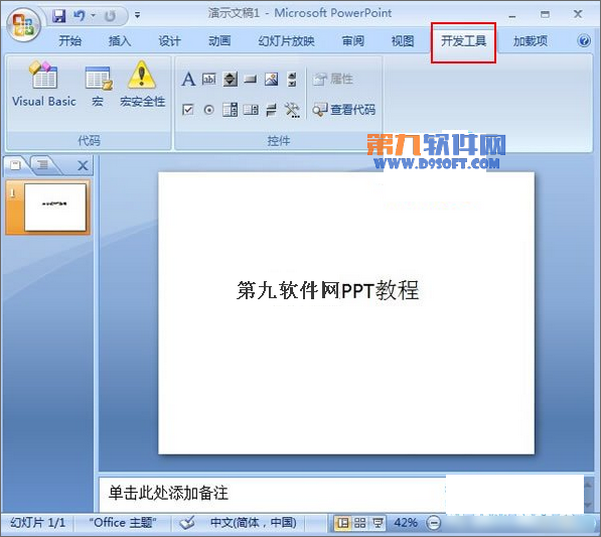Switch to Slide Sorter view

[360, 523]
